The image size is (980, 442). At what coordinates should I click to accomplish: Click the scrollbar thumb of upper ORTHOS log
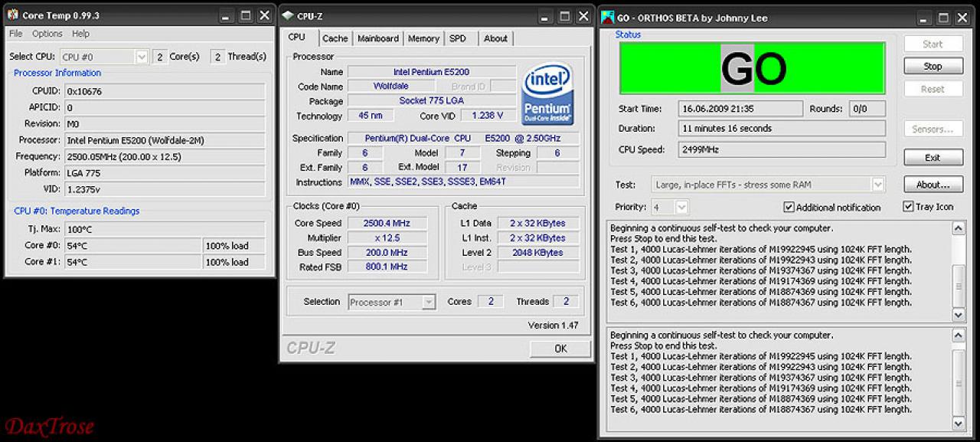click(959, 286)
